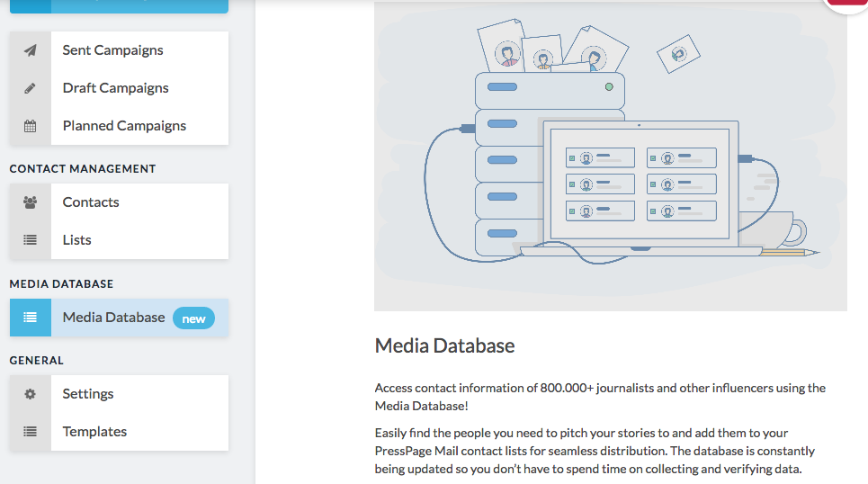Click the highlighted Media Database list icon

pyautogui.click(x=31, y=318)
